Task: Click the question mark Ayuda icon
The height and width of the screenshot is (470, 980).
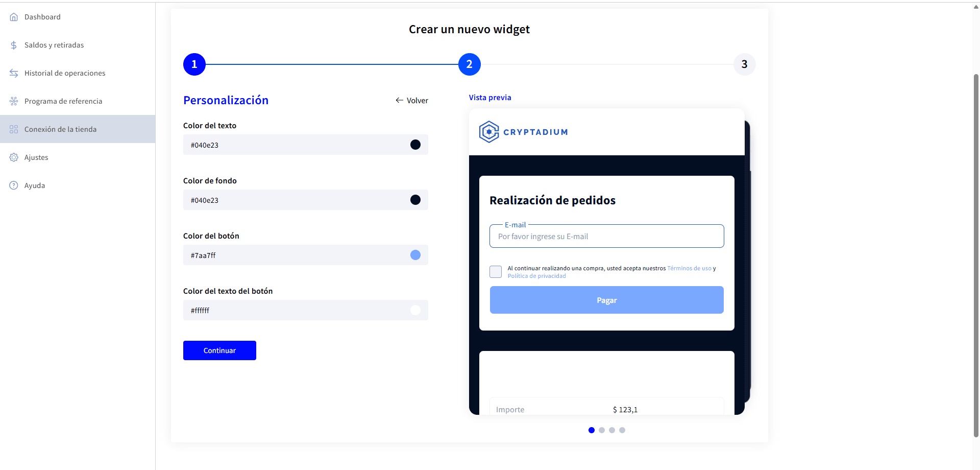Action: coord(14,185)
